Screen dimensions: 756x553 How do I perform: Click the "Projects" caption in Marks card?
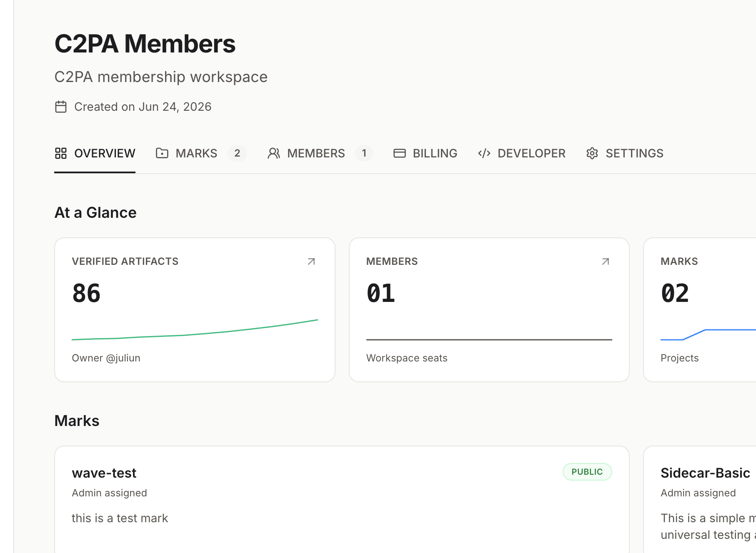[680, 358]
